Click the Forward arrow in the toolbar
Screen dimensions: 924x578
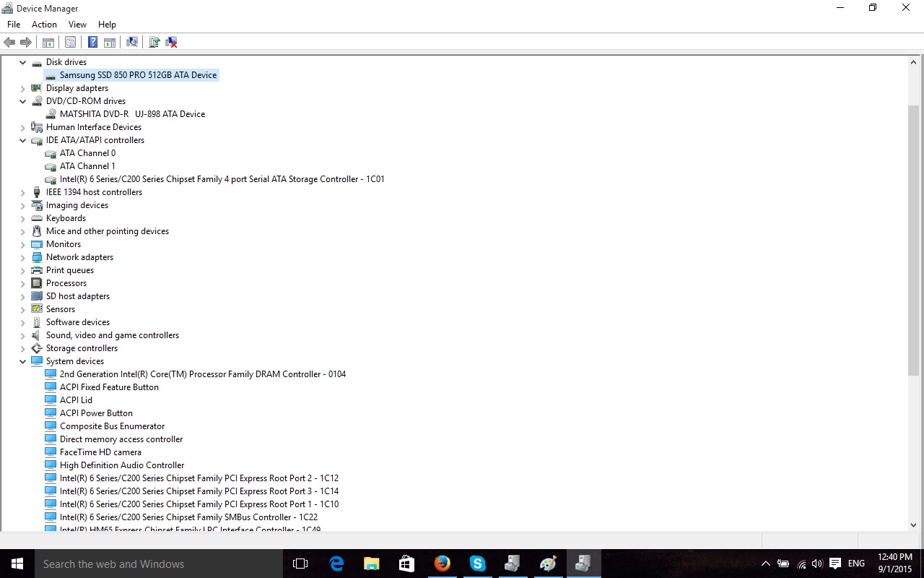(26, 43)
